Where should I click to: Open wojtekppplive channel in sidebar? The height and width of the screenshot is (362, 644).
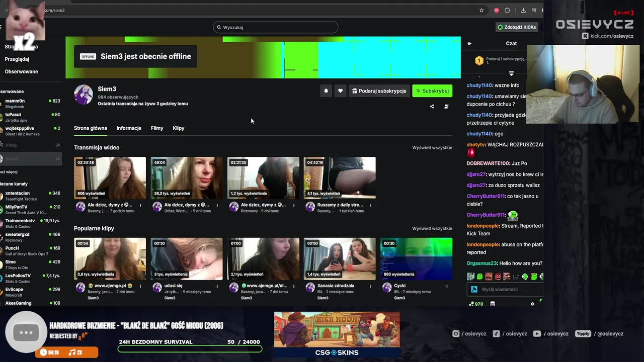31,131
